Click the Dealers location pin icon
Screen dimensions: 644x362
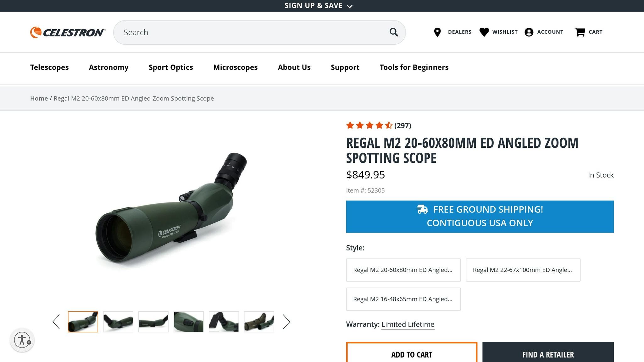coord(437,32)
